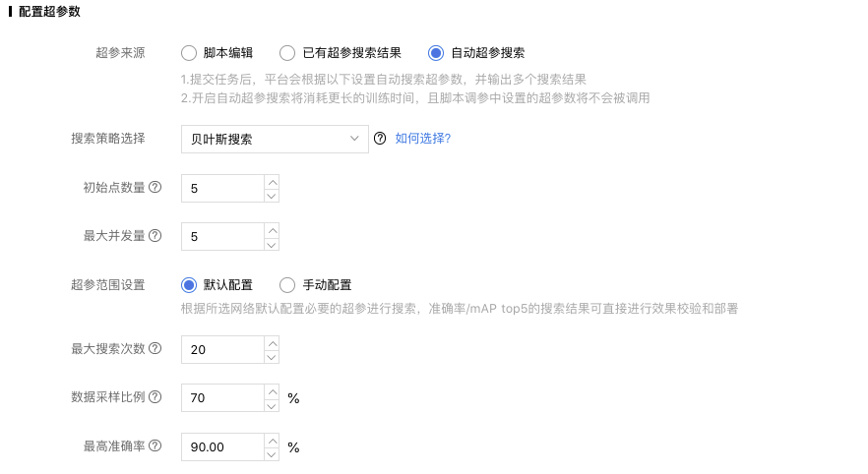Decrease 最大并发量 with the down arrow
This screenshot has height=474, width=868.
pos(272,244)
